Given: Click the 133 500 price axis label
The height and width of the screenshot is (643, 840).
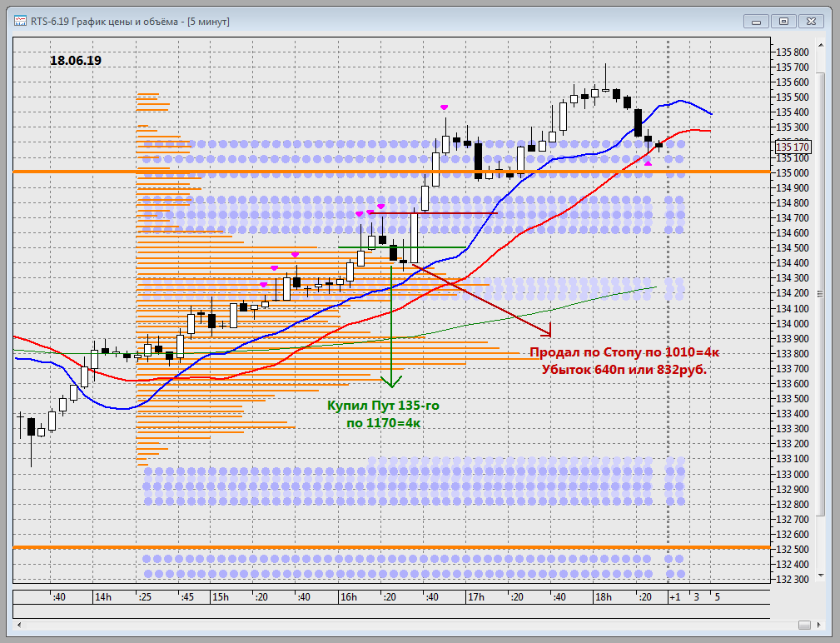Looking at the screenshot, I should click(x=793, y=399).
